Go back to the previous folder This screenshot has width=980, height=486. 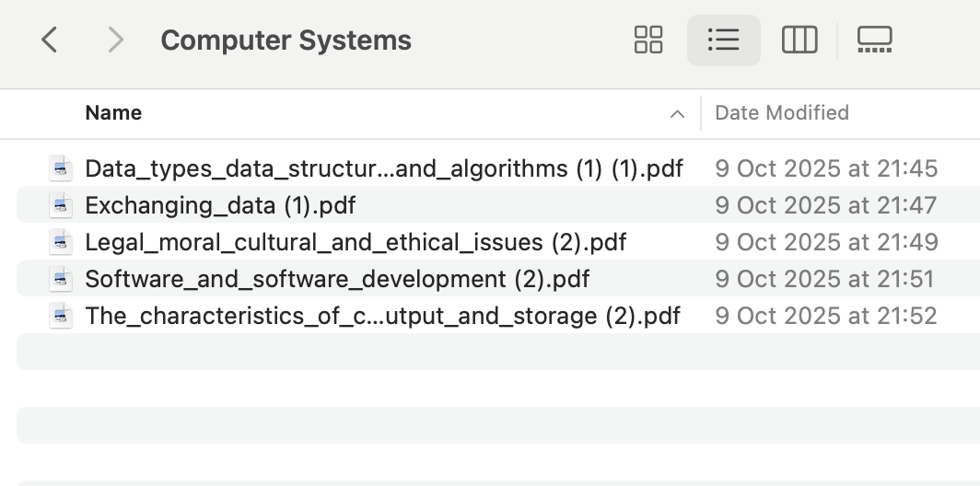(50, 40)
